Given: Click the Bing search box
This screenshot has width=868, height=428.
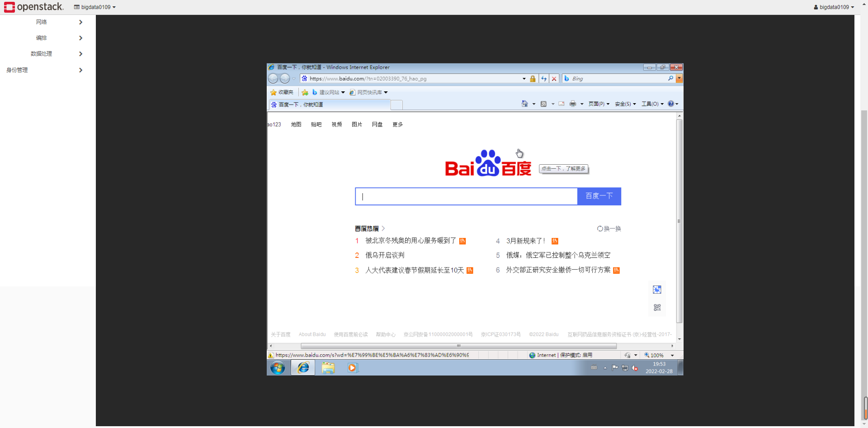Looking at the screenshot, I should pos(619,79).
